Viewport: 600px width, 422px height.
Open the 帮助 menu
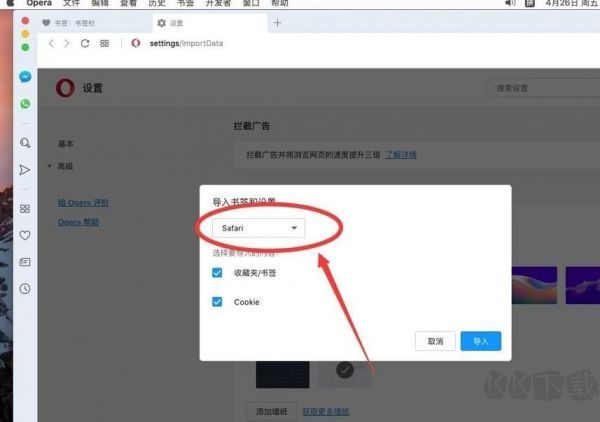279,3
